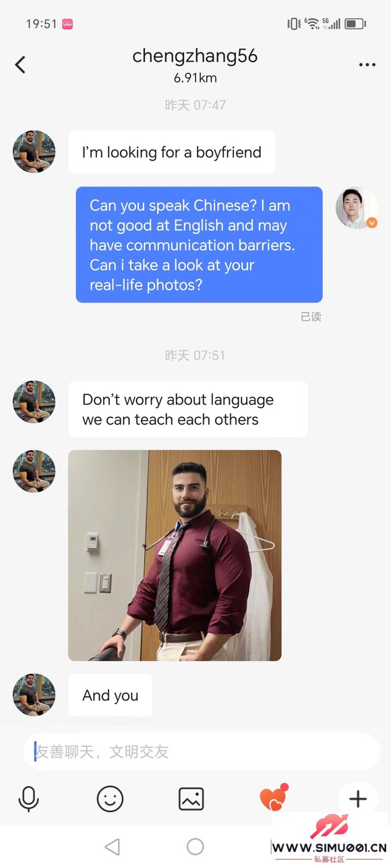Open the three-dot more options menu

click(x=367, y=65)
